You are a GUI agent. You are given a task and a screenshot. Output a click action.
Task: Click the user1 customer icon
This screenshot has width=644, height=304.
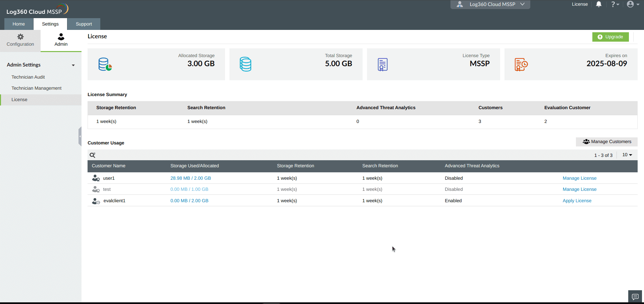click(x=96, y=178)
